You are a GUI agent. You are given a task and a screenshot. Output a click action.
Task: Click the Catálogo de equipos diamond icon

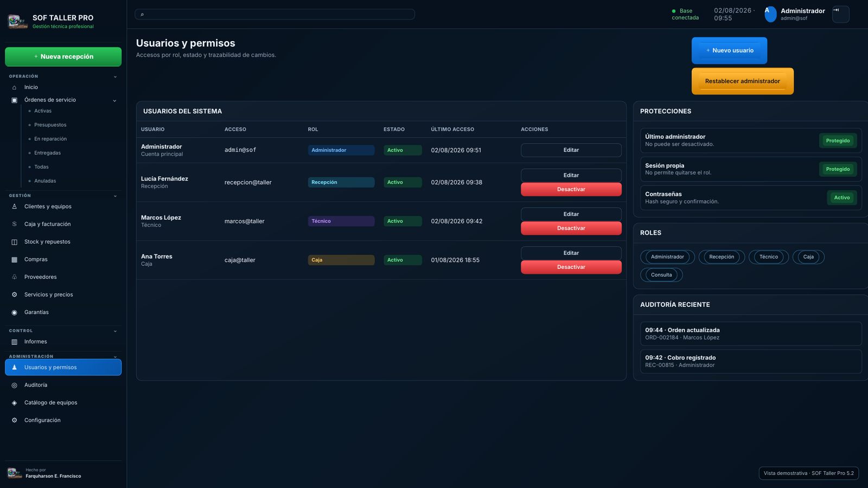(14, 403)
